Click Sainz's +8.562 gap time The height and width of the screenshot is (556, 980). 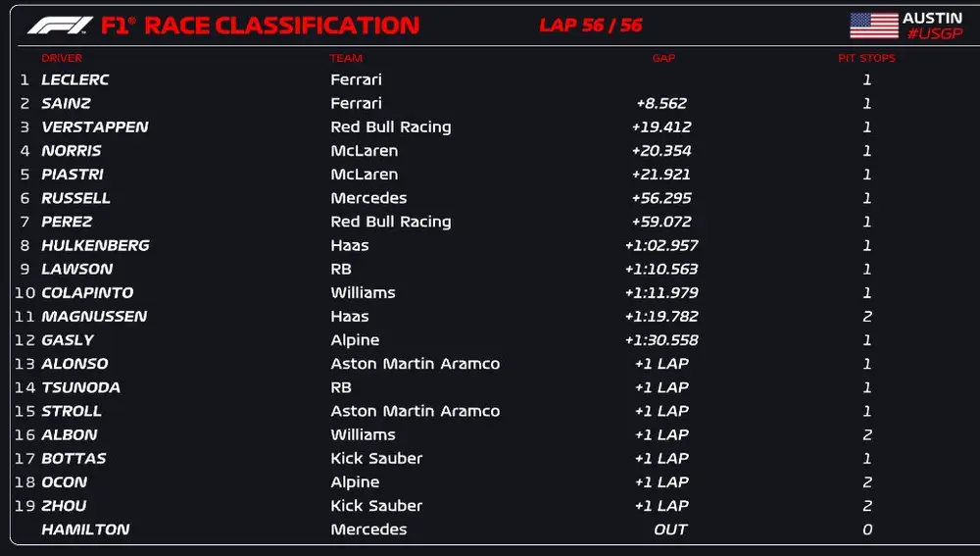661,103
